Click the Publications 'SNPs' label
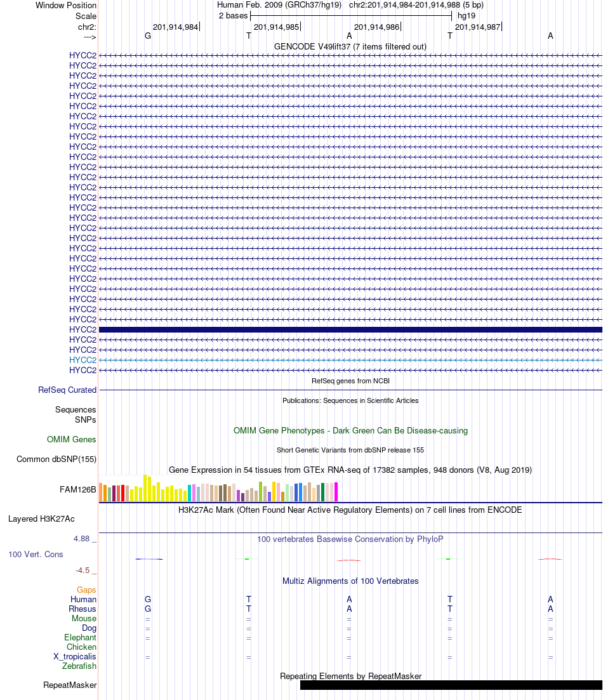 coord(85,419)
